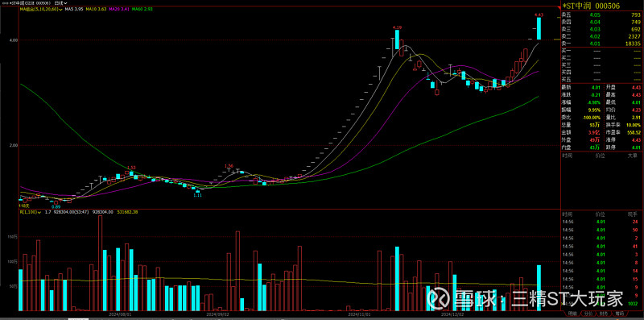The width and height of the screenshot is (644, 320).
Task: Select the 14:56 trade row with volume 24
Action: [601, 222]
